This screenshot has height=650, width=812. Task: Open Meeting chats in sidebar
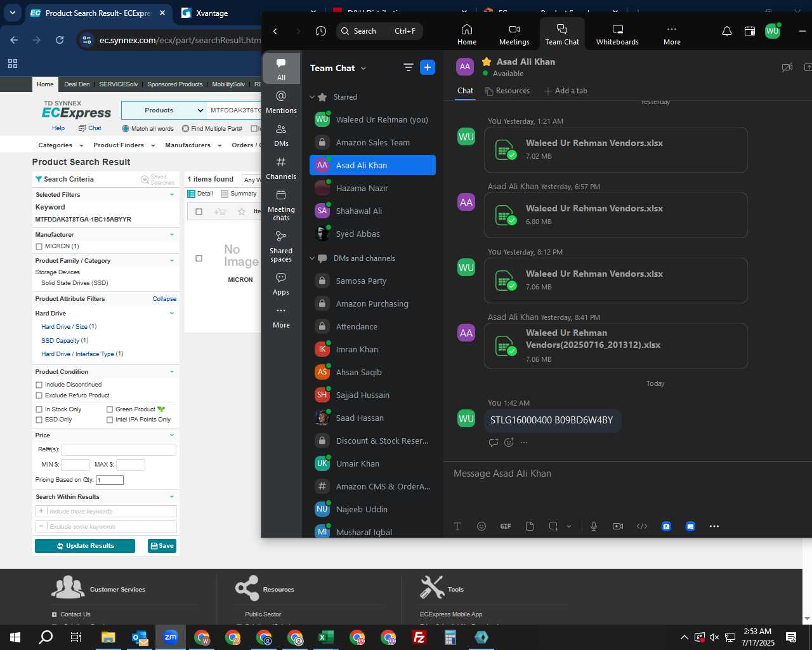[x=281, y=204]
